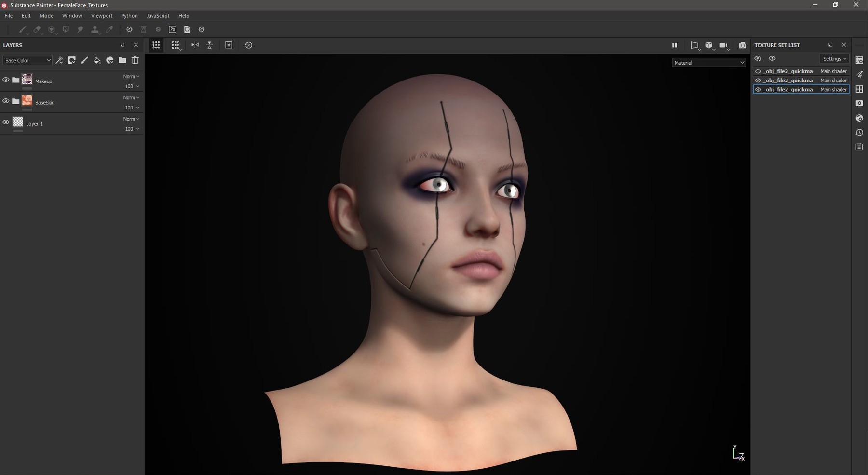Pause viewport rendering with pause button
Image resolution: width=868 pixels, height=475 pixels.
[675, 45]
